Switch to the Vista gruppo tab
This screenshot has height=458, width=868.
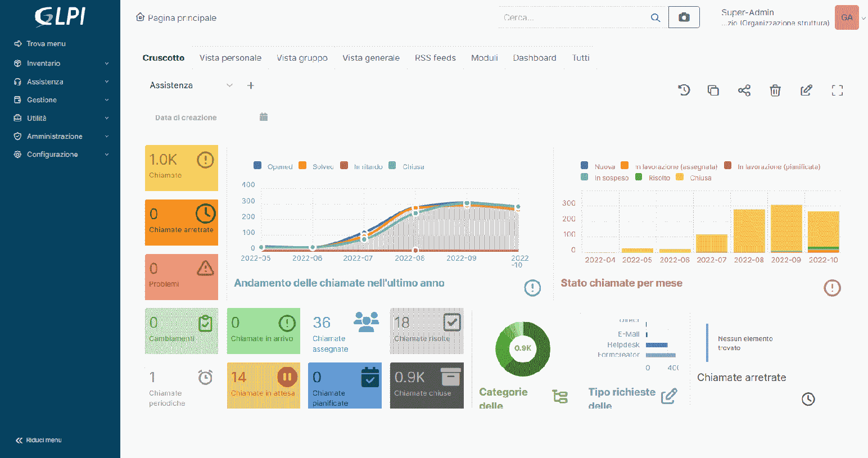click(302, 58)
